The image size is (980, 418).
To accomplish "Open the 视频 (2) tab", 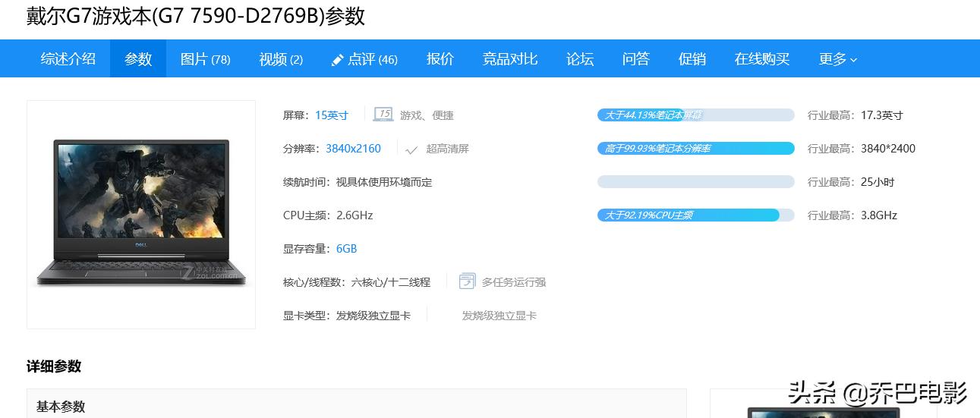I will 281,59.
